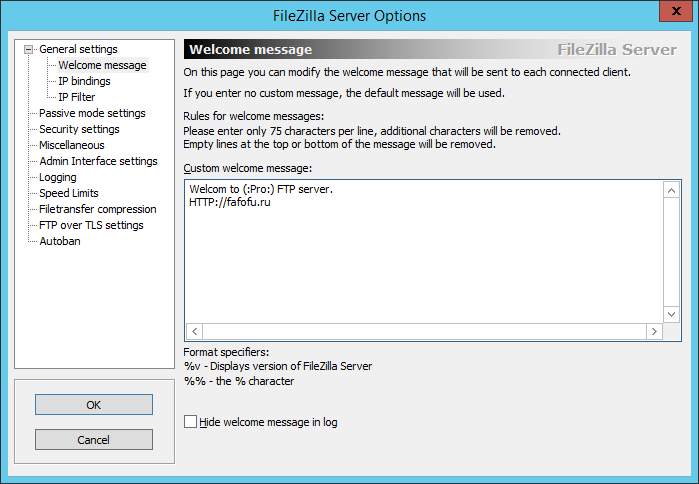This screenshot has width=699, height=484.
Task: Select Miscellaneous in the tree
Action: point(72,145)
